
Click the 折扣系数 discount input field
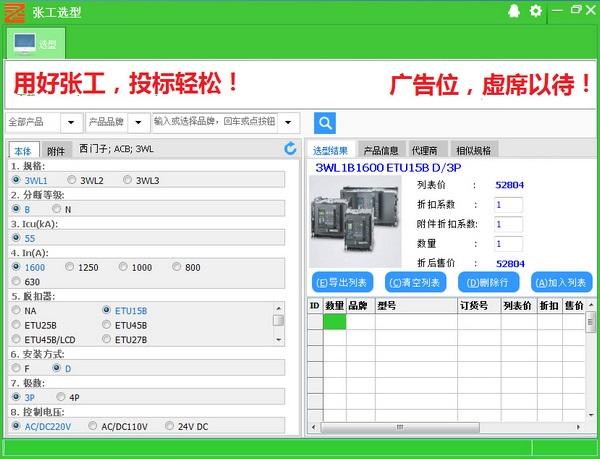coord(508,204)
